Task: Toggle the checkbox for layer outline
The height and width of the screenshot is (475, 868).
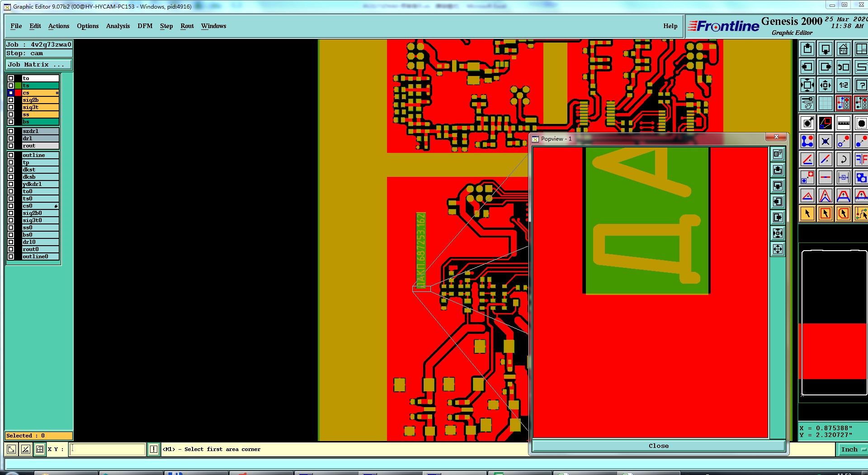Action: pyautogui.click(x=11, y=155)
